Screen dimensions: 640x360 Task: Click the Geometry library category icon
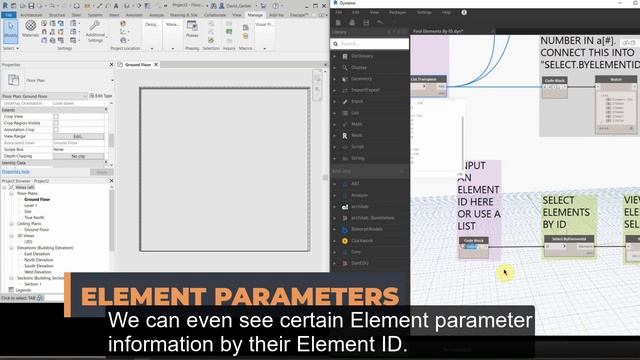pyautogui.click(x=345, y=79)
